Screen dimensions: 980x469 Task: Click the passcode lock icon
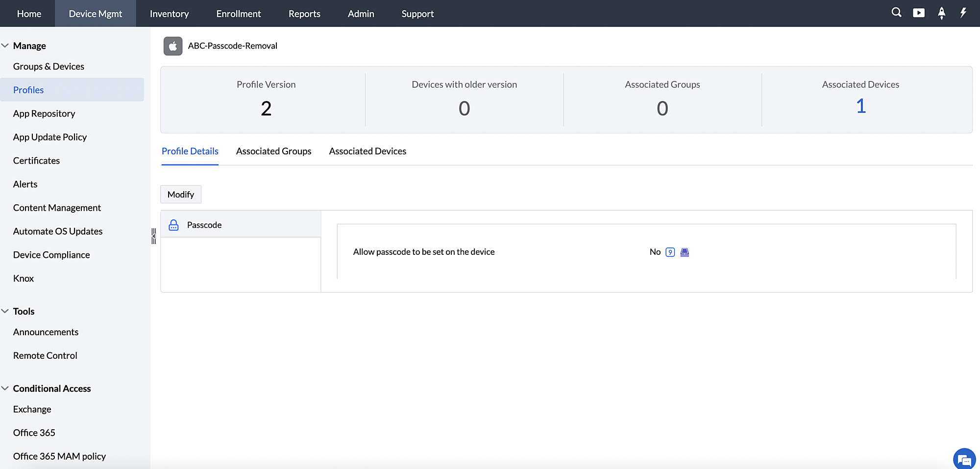(173, 225)
